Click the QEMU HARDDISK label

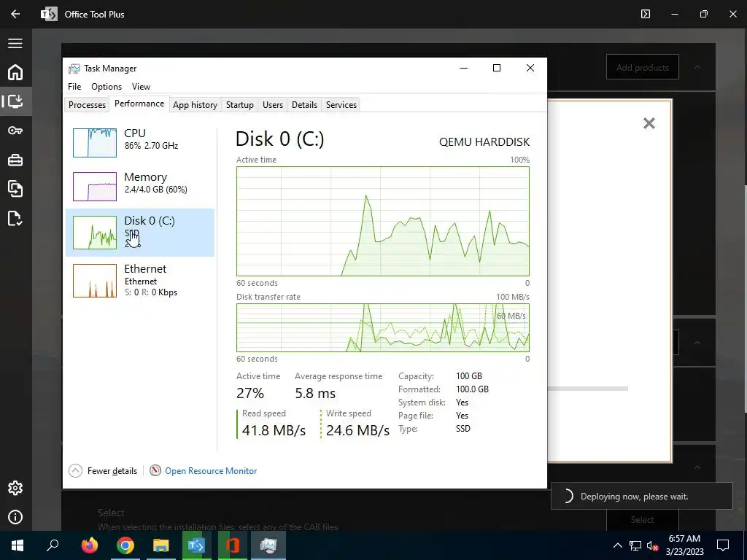tap(484, 142)
